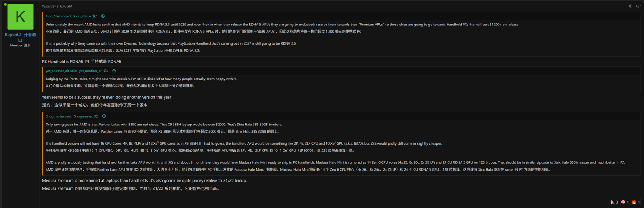
Task: Click KeplerL2's green avatar
Action: point(20,17)
